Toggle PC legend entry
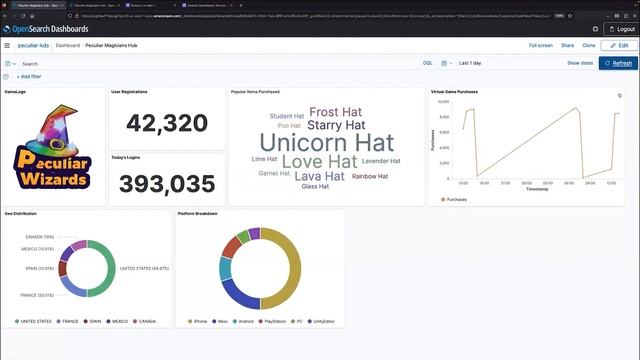Viewport: 640px width, 360px height. click(297, 322)
